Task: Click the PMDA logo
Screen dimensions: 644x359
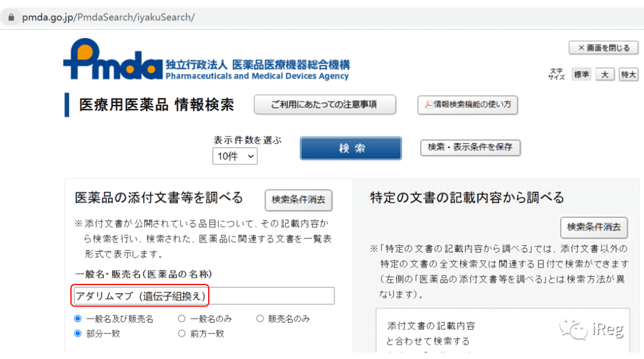Action: tap(113, 59)
